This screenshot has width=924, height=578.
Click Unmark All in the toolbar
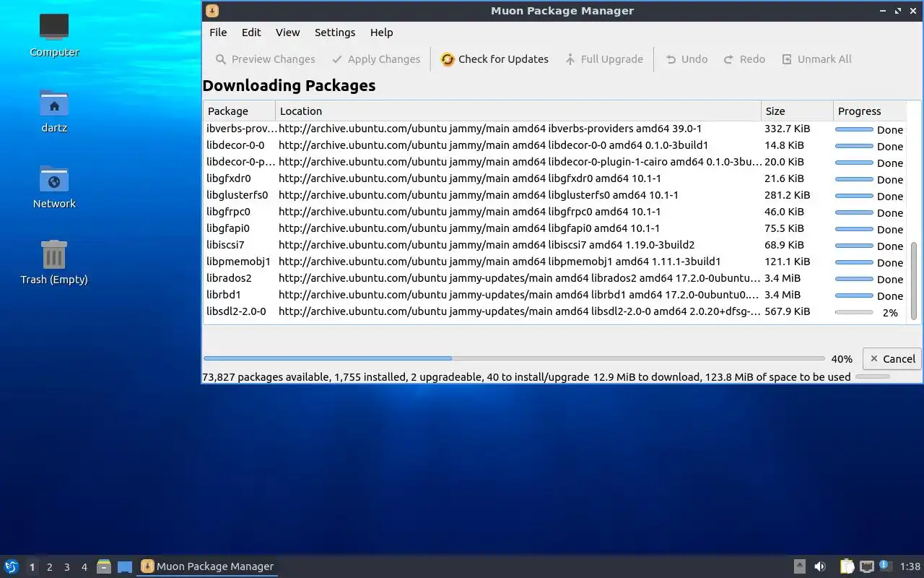[816, 59]
